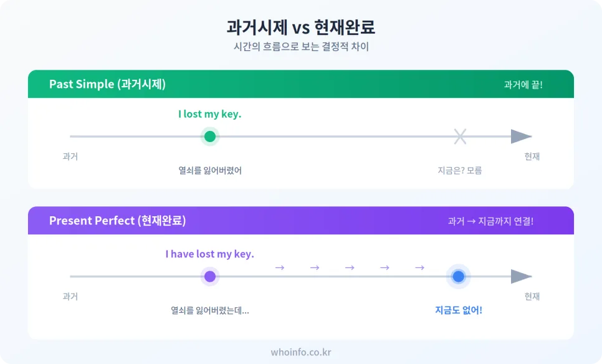Click the first small purple arrow after the purple dot
This screenshot has width=602, height=364.
(280, 267)
